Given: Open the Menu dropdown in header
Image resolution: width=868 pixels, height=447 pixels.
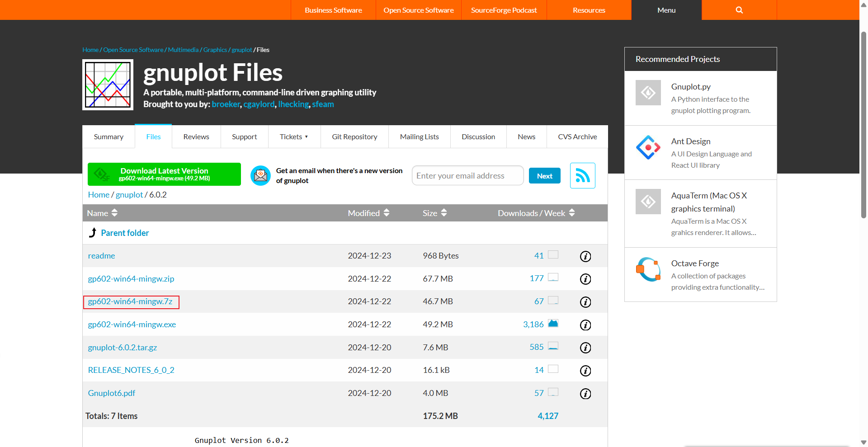Looking at the screenshot, I should pos(666,10).
